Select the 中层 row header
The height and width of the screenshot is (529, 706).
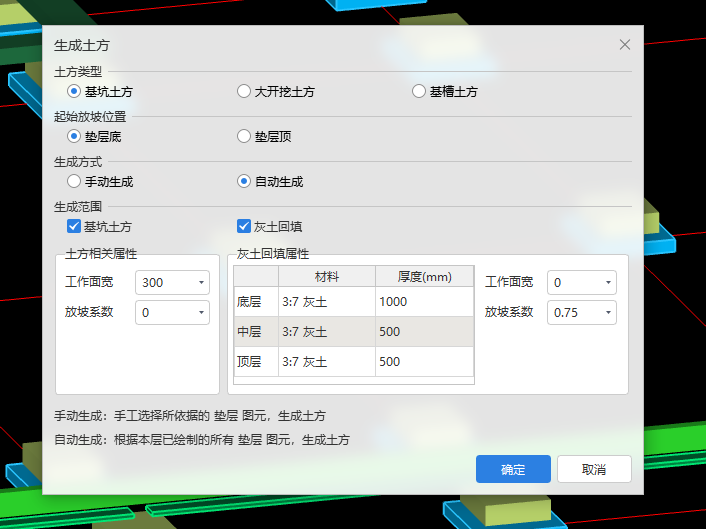click(x=256, y=332)
